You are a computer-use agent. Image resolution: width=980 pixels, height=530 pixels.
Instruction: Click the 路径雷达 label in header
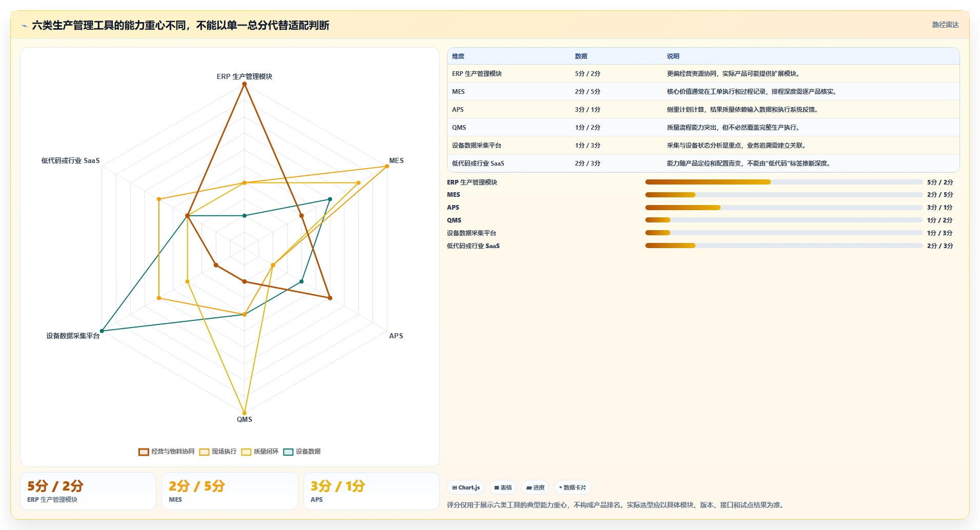tap(945, 25)
